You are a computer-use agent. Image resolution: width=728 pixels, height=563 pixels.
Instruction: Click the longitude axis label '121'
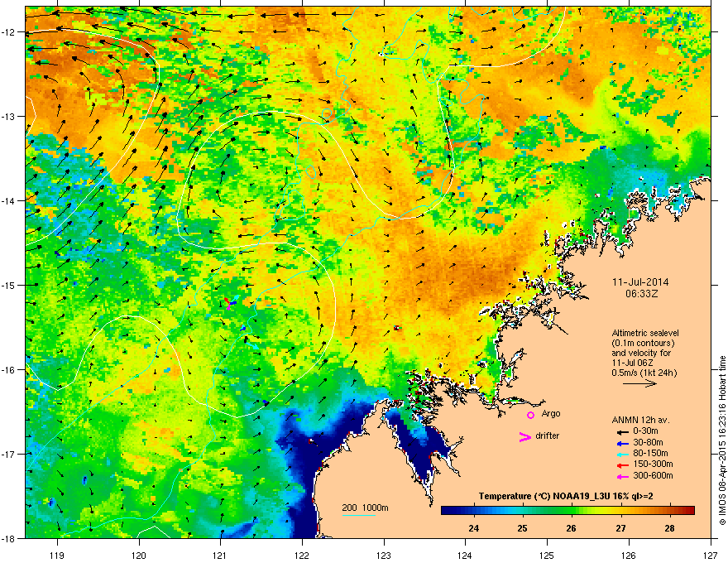[221, 555]
